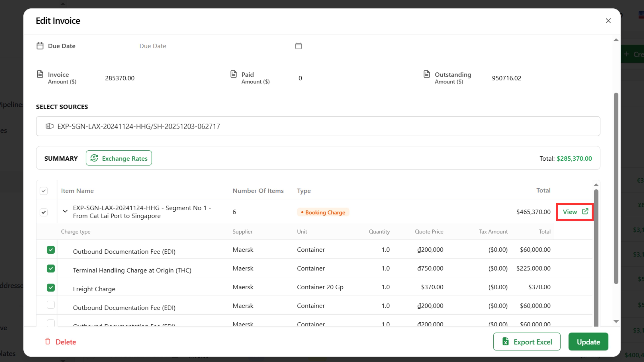
Task: Click the document icon beside Outstanding Amount
Action: tap(427, 74)
